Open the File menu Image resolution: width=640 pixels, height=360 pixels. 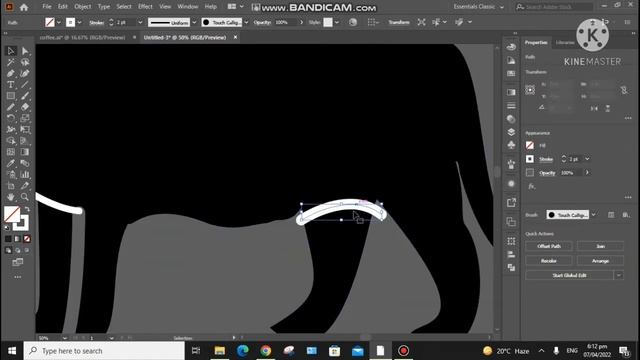pos(47,7)
